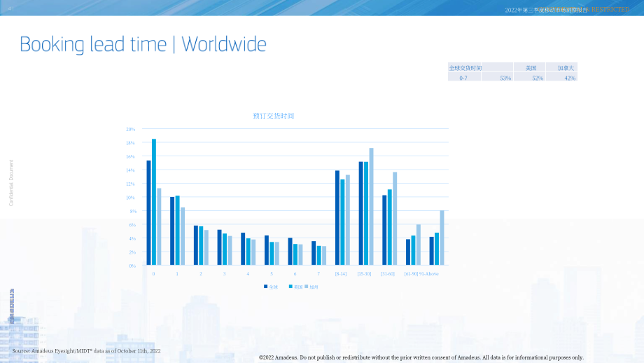644x363 pixels.
Task: Select the 20% y-axis label
Action: tap(131, 129)
